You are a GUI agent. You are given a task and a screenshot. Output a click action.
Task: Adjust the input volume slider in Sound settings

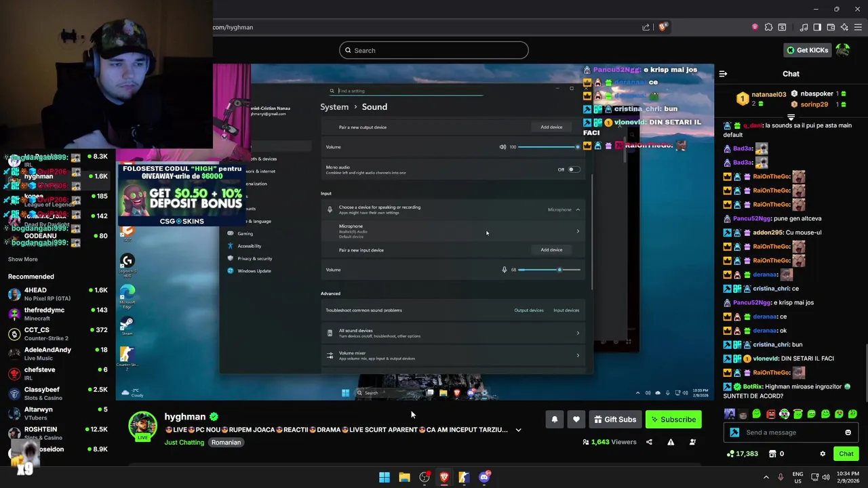(x=550, y=270)
